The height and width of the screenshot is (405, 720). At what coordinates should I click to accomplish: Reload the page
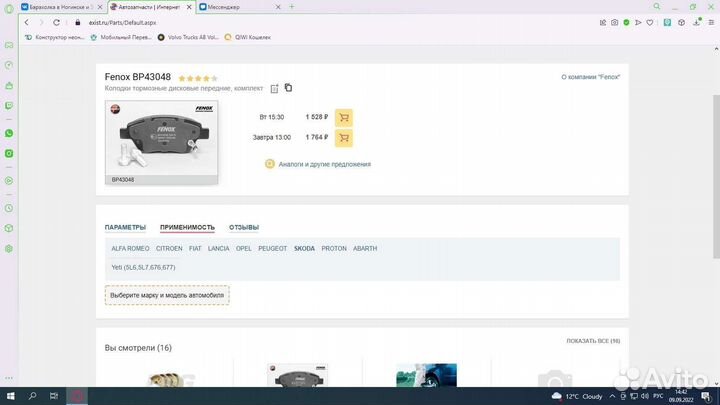(x=58, y=22)
